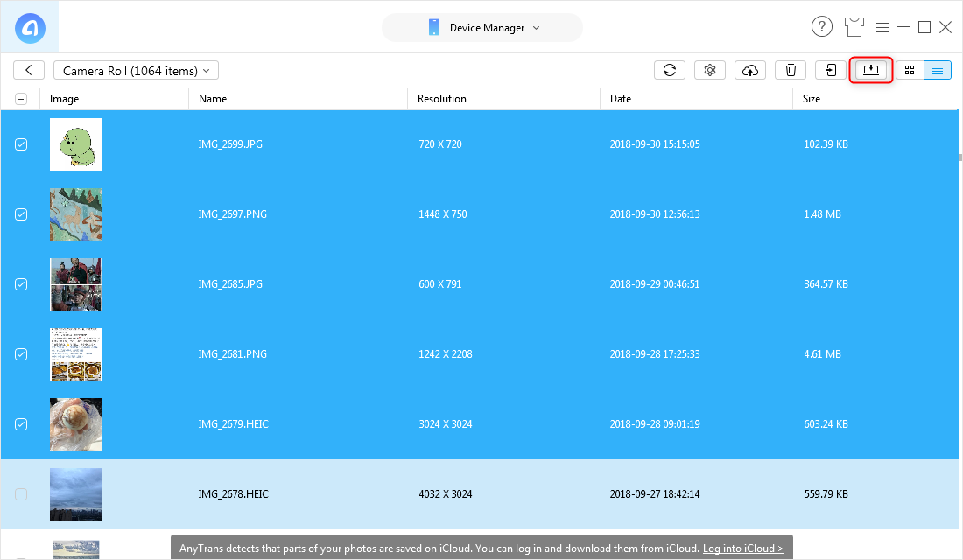Export selected photos to computer
Viewport: 963px width, 560px height.
(870, 69)
